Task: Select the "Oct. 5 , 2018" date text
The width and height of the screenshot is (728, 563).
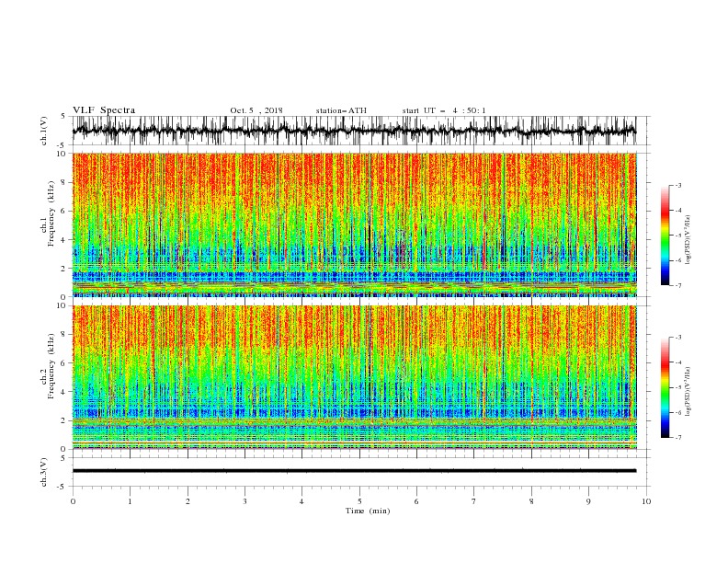Action: pos(256,110)
